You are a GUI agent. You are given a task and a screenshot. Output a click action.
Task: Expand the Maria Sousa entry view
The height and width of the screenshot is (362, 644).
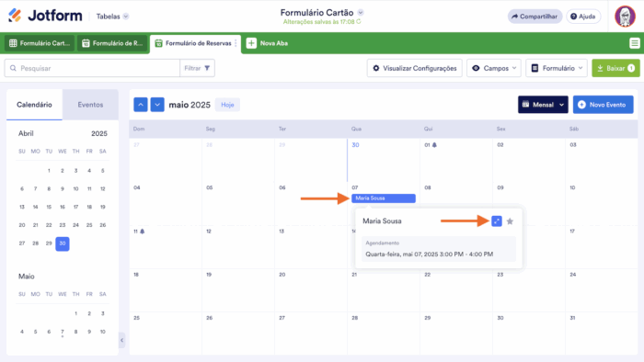pos(497,221)
